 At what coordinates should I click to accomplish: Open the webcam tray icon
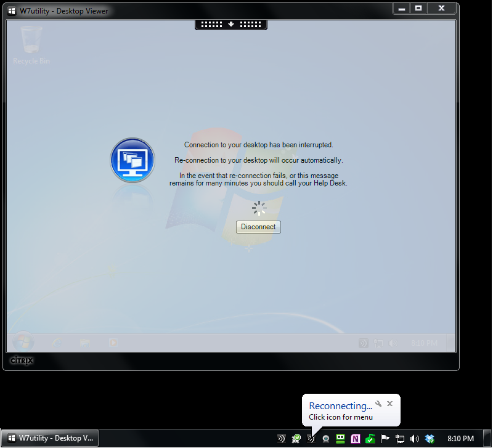[326, 439]
